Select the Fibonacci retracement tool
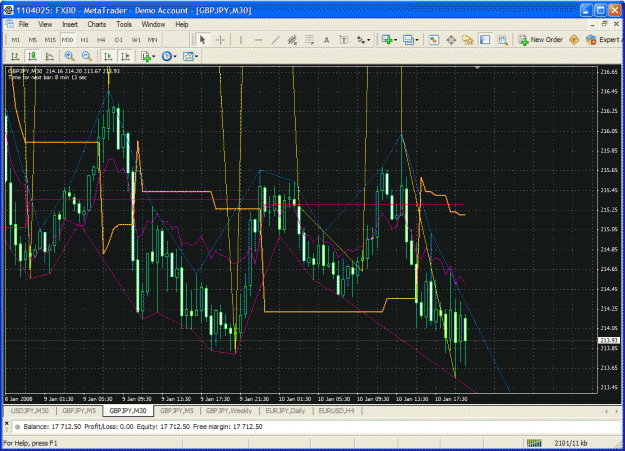625x451 pixels. pyautogui.click(x=309, y=40)
